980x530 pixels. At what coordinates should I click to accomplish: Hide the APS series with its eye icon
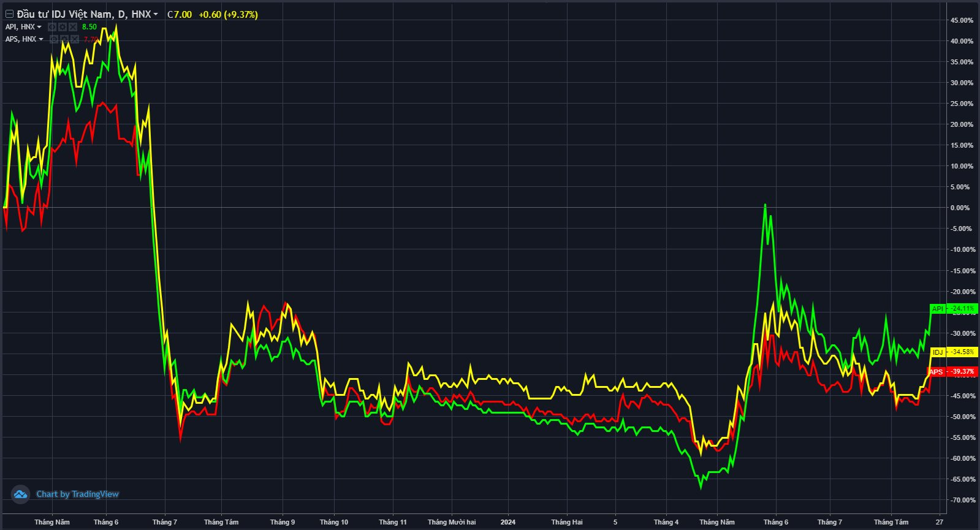[x=54, y=39]
